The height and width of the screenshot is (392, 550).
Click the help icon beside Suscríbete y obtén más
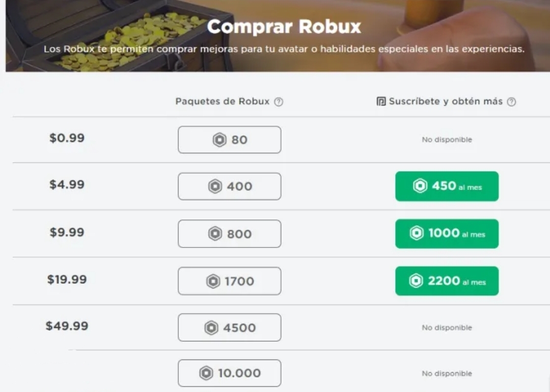pyautogui.click(x=511, y=102)
